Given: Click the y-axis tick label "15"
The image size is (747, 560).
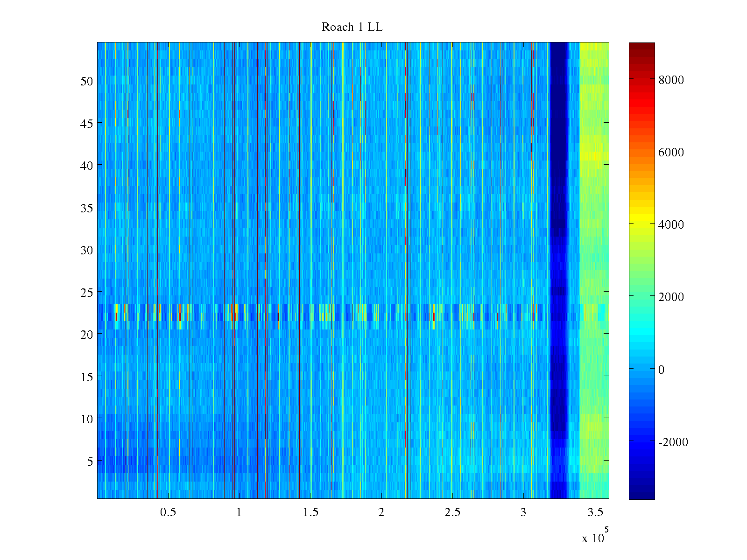Looking at the screenshot, I should (87, 377).
